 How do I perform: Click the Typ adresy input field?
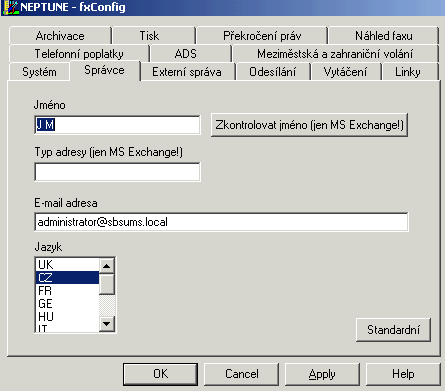(117, 172)
